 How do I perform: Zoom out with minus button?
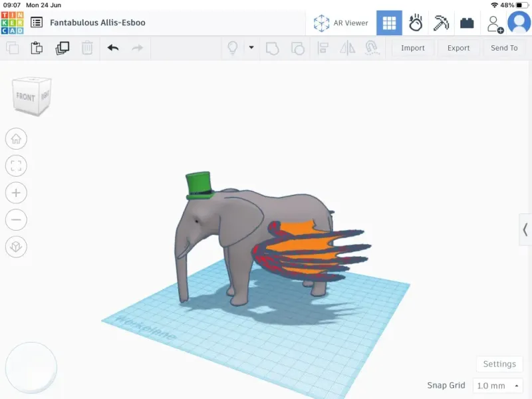[16, 220]
